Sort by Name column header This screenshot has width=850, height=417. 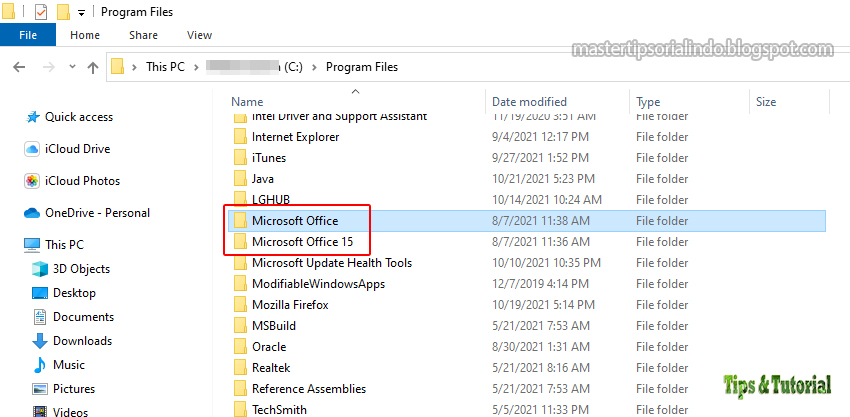247,102
